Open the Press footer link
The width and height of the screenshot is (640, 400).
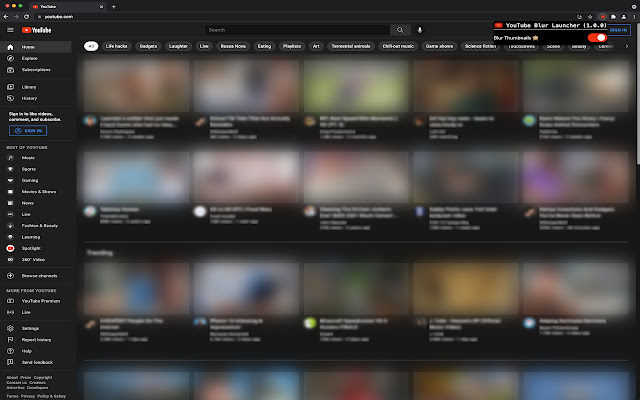coord(25,378)
